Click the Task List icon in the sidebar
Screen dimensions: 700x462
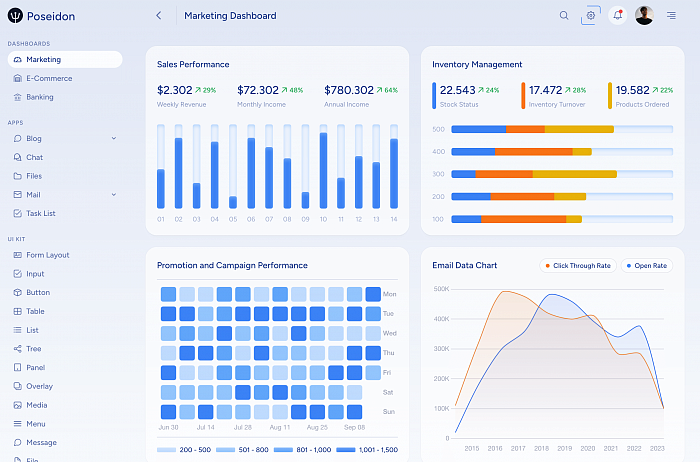pos(17,213)
